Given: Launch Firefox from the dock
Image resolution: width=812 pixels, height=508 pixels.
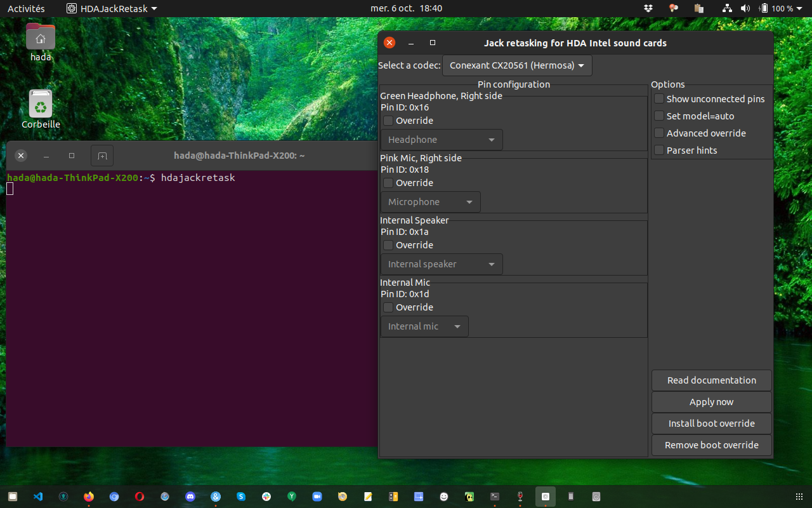Looking at the screenshot, I should coord(89,497).
